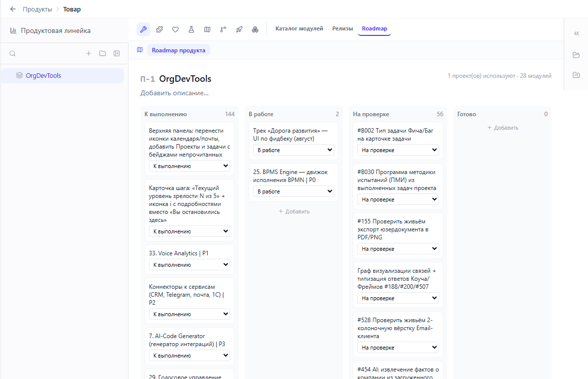Screen dimensions: 588x379
Task: Click the OrgDevTools product title
Action: pyautogui.click(x=185, y=78)
